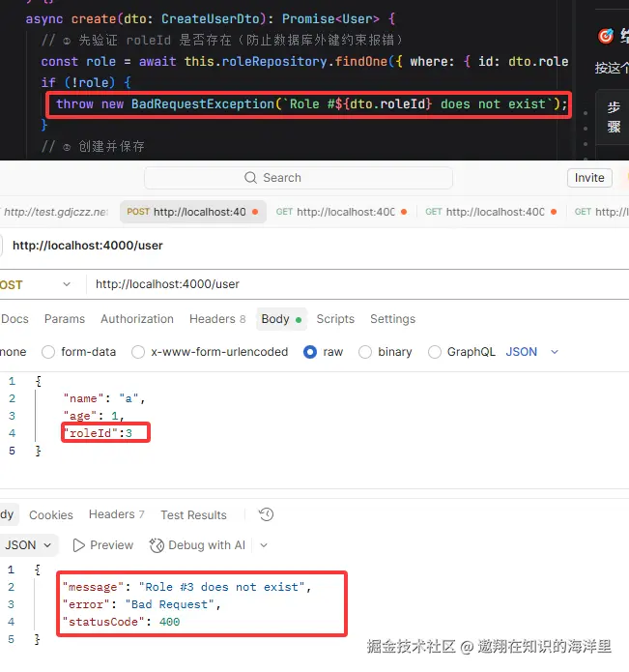Image resolution: width=629 pixels, height=672 pixels.
Task: Open the HTTP method dropdown chevron
Action: pos(67,284)
